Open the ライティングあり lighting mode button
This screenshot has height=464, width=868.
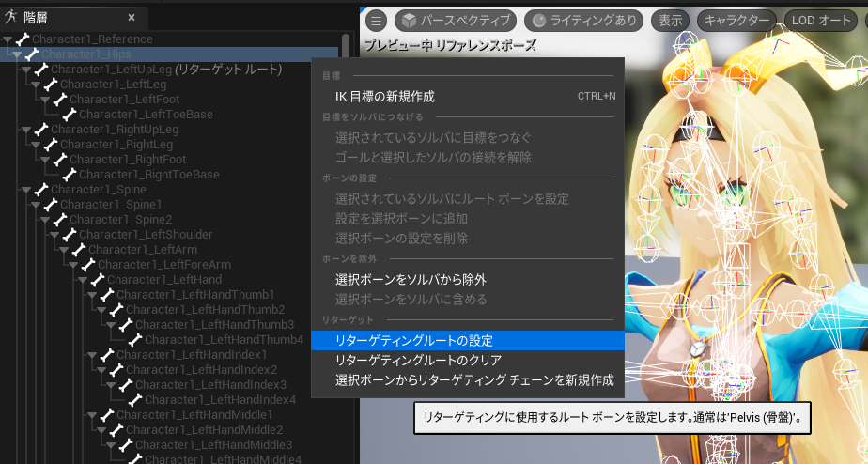click(584, 21)
